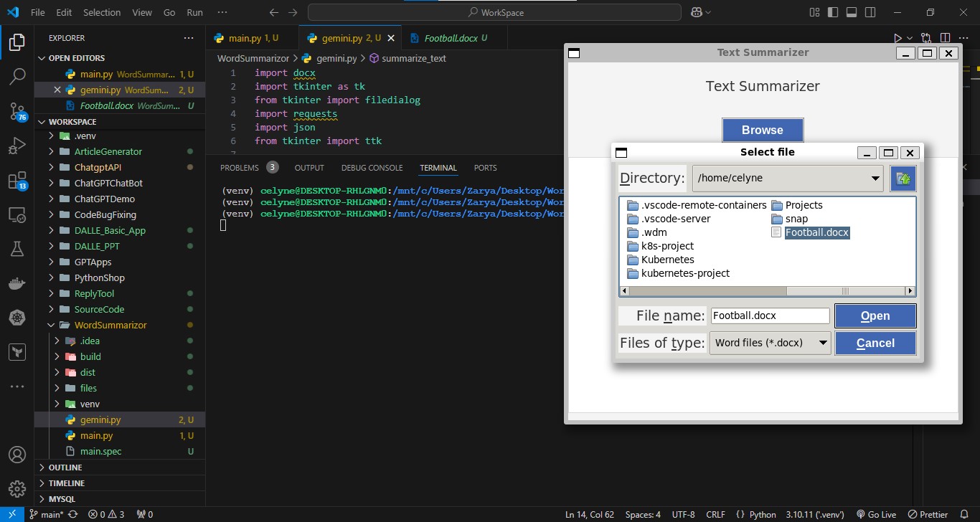Open the Directory path dropdown
980x522 pixels.
pos(875,179)
